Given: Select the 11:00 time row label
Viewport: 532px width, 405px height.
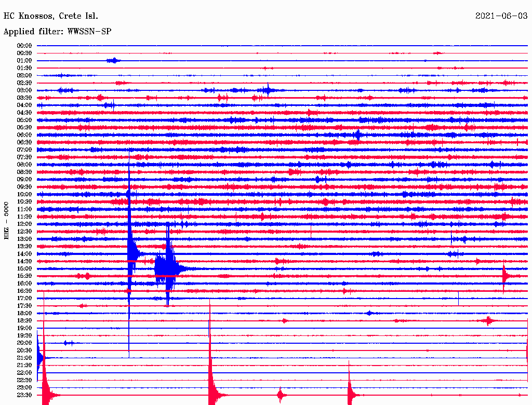Looking at the screenshot, I should 24,209.
